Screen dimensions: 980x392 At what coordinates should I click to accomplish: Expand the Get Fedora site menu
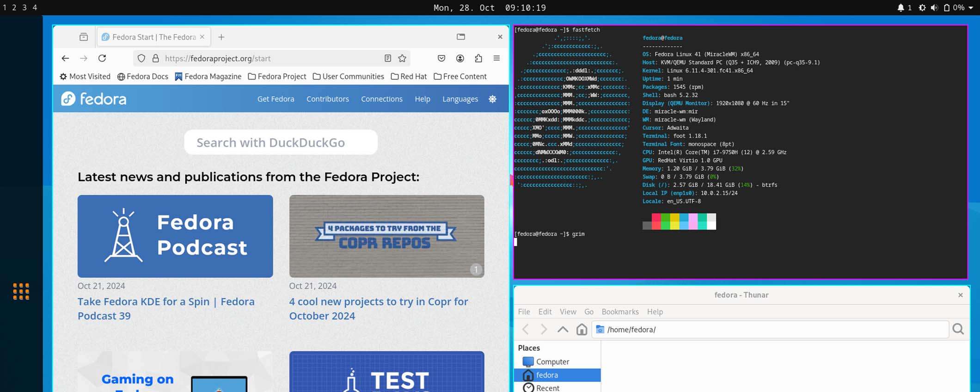point(276,99)
